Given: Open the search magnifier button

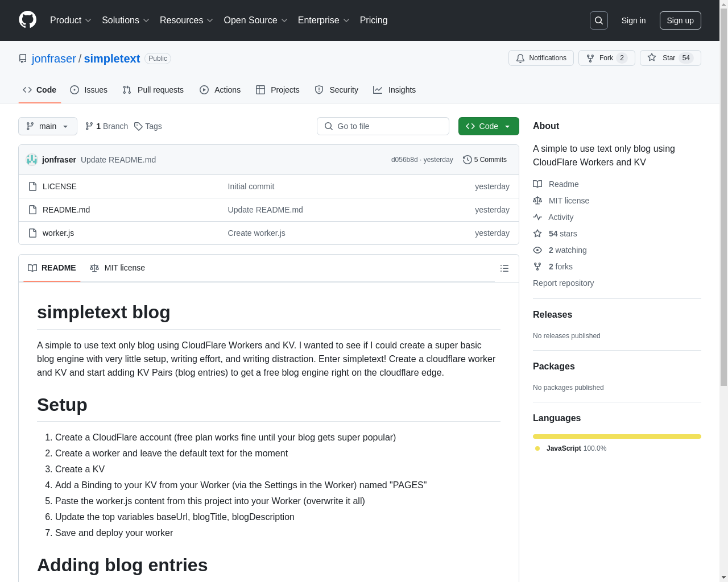Looking at the screenshot, I should (599, 20).
